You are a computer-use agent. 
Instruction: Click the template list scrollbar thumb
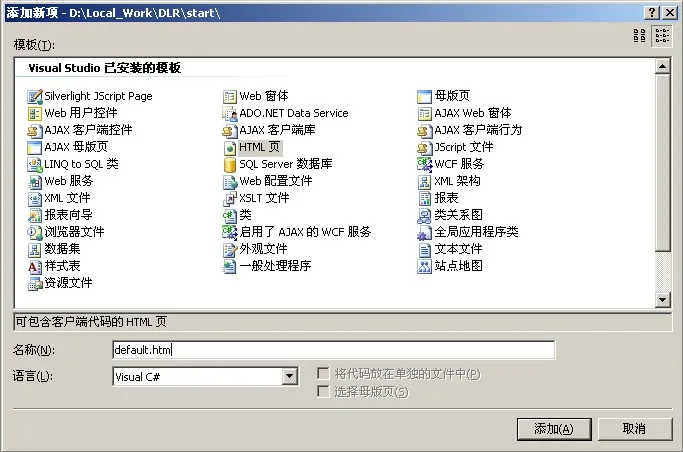[663, 162]
